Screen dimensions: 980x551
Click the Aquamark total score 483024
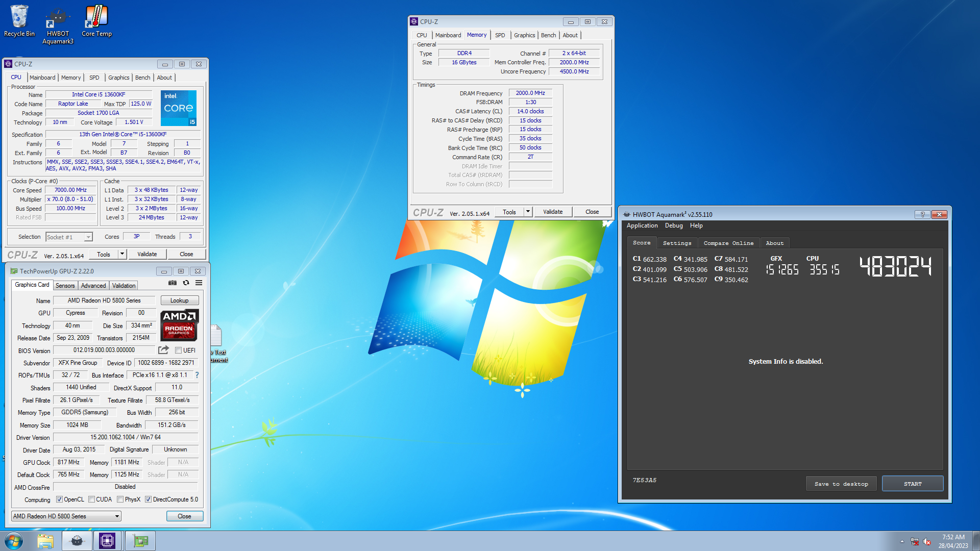pyautogui.click(x=895, y=266)
